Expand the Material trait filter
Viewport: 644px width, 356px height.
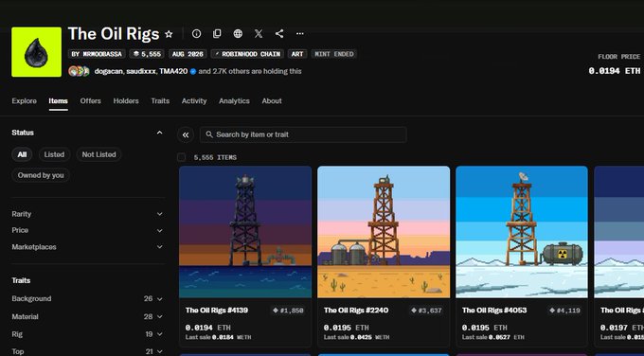pyautogui.click(x=87, y=316)
